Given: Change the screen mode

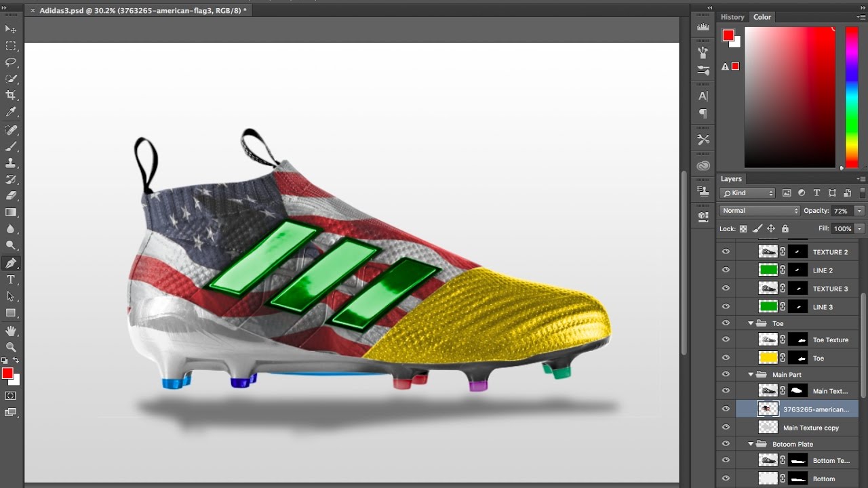Looking at the screenshot, I should pyautogui.click(x=11, y=412).
